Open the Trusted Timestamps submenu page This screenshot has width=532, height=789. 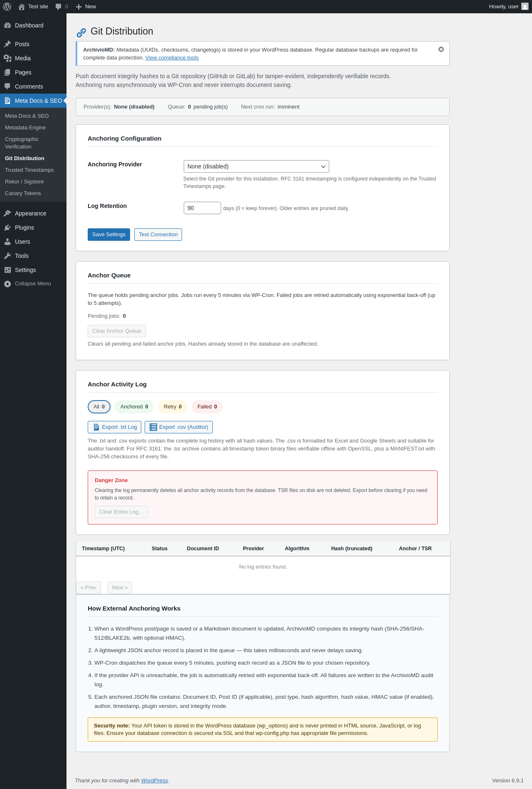(29, 170)
